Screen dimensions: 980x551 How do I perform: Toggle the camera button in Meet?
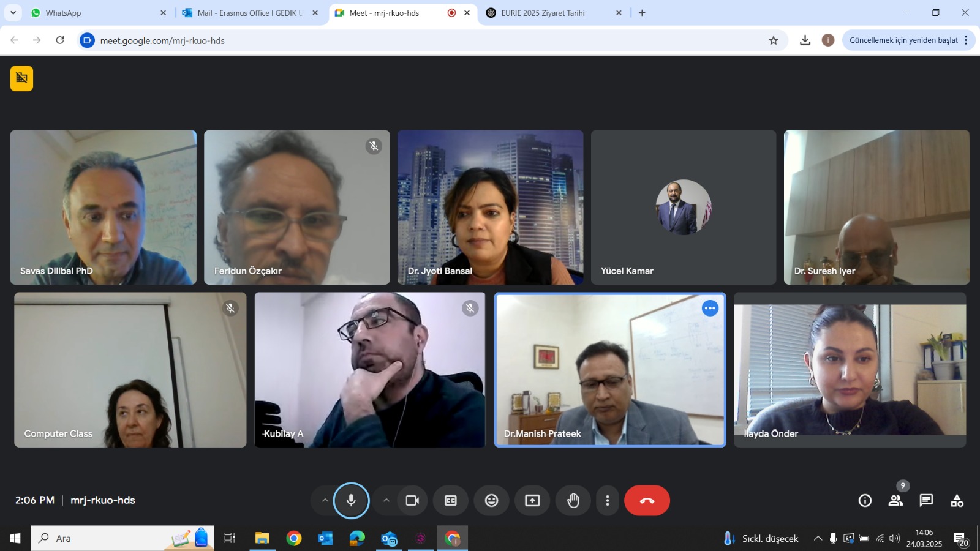[412, 500]
